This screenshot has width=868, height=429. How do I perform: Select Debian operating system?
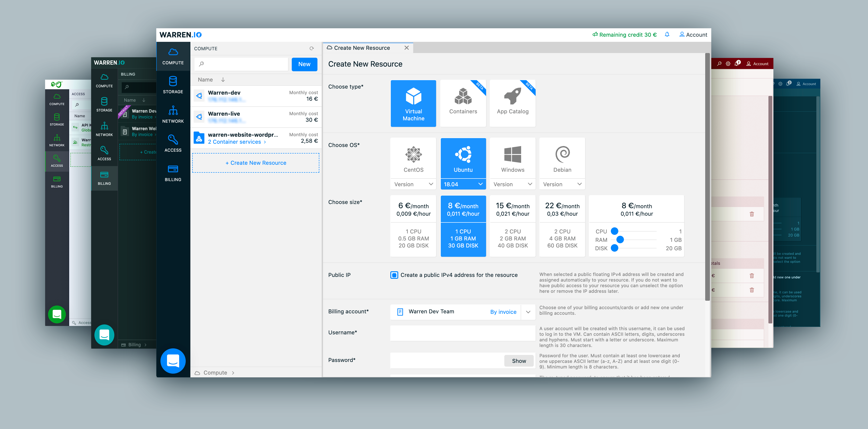point(562,158)
